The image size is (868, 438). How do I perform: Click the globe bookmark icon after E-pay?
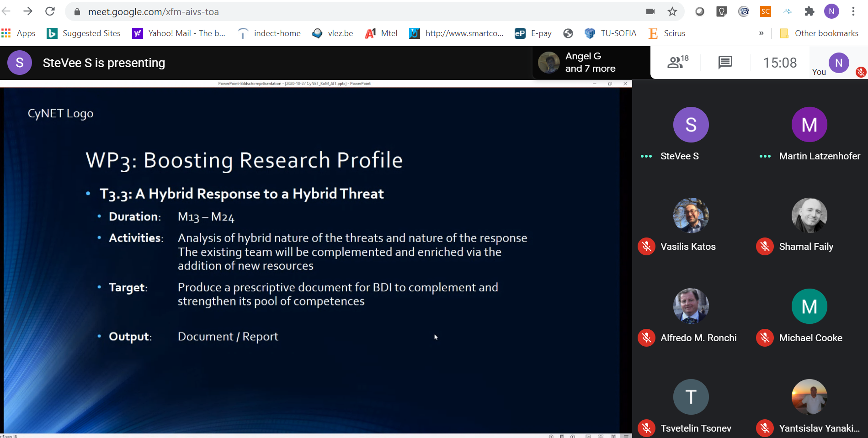[x=568, y=33]
